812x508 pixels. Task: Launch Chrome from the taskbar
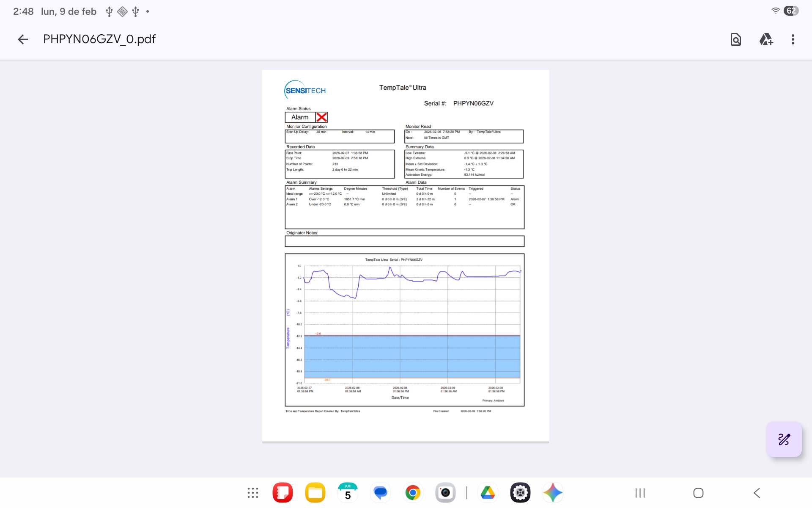[x=413, y=493]
